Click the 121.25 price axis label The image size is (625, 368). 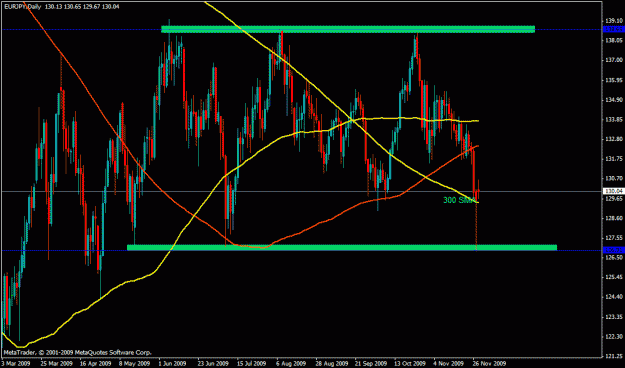tap(614, 356)
